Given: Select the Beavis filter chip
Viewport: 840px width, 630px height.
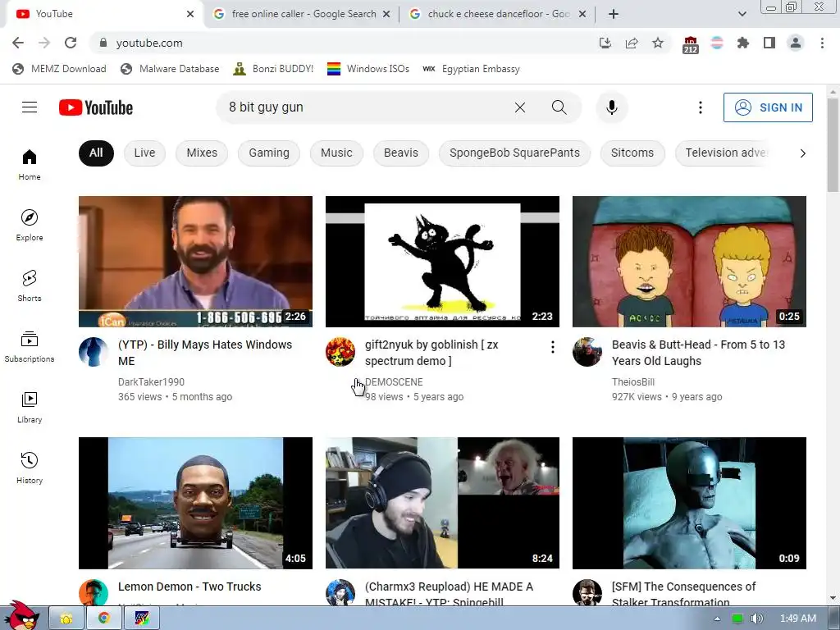Looking at the screenshot, I should coord(400,153).
